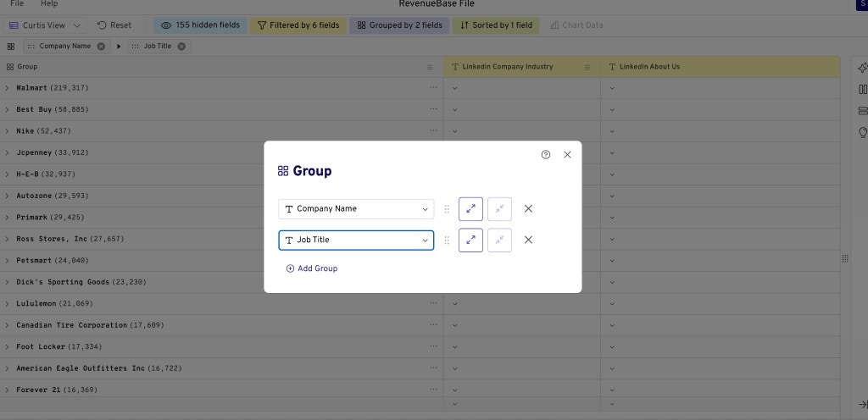The width and height of the screenshot is (868, 420).
Task: Open the Group column header menu
Action: point(430,67)
